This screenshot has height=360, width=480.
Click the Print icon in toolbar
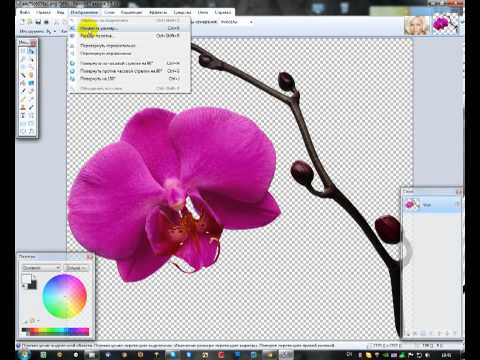coord(46,22)
